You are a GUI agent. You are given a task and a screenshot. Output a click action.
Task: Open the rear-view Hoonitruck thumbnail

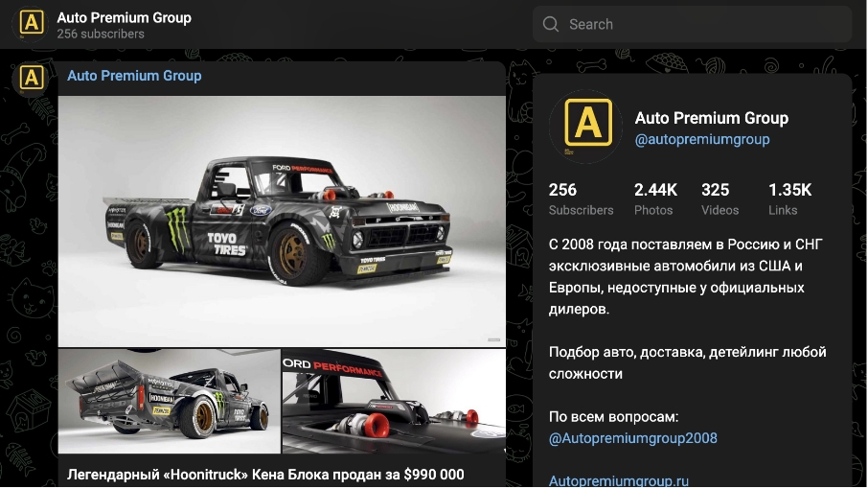[x=170, y=401]
